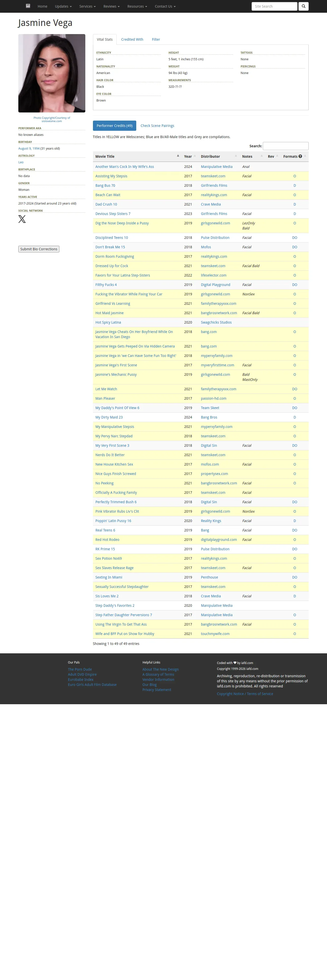This screenshot has width=327, height=980.
Task: Open the Vendor Information footer link
Action: (158, 680)
